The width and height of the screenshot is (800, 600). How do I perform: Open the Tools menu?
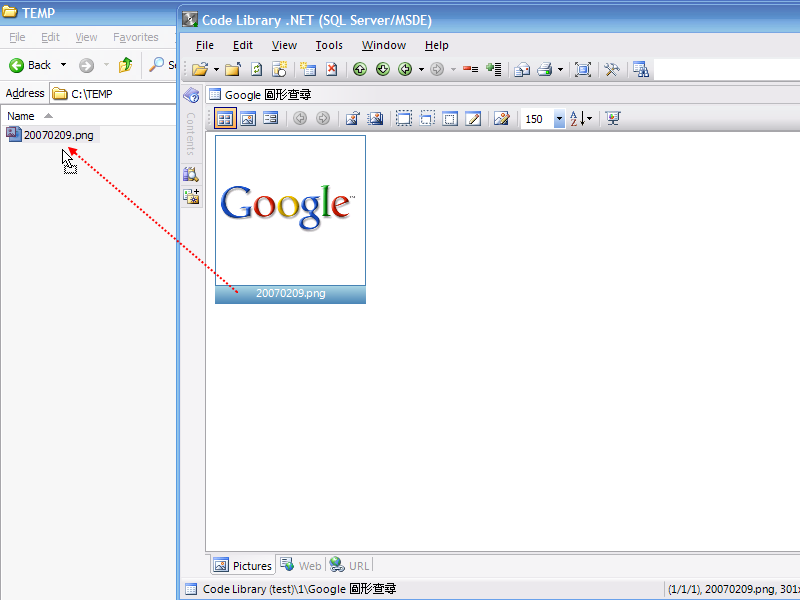[x=329, y=45]
